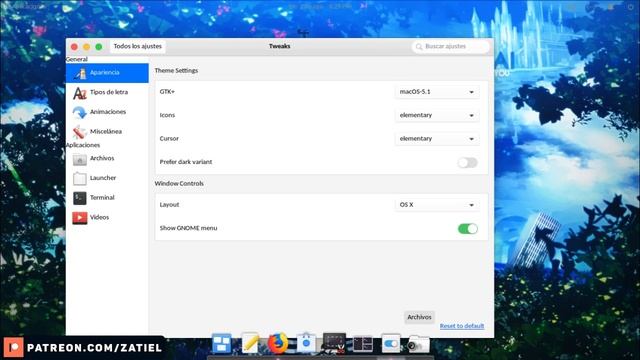Focus the Buscar ajustes search field

tap(451, 47)
